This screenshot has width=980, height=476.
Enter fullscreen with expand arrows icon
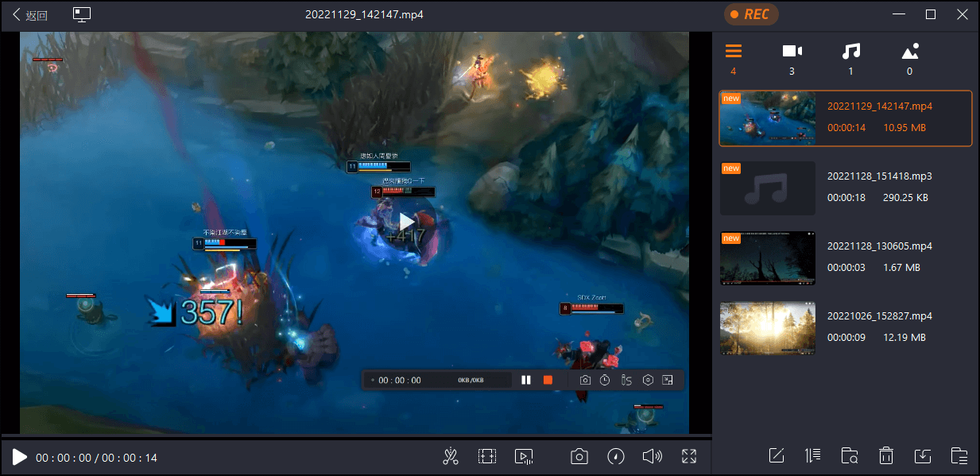point(689,456)
